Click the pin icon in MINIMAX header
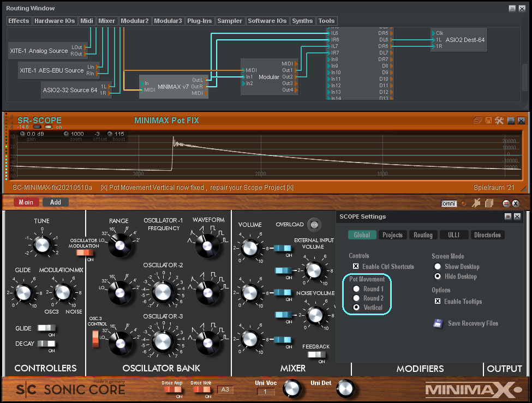Viewport: 532px width, 403px height. (x=476, y=203)
